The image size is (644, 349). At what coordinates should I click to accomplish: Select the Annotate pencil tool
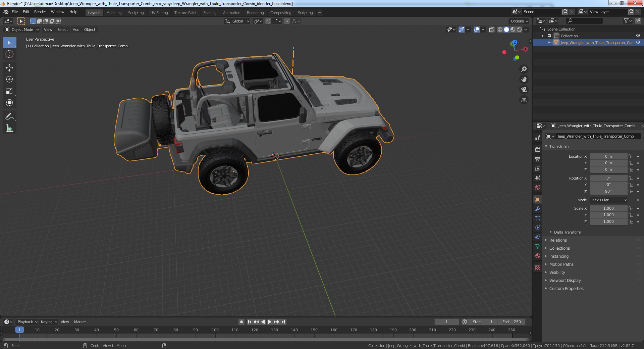9,116
